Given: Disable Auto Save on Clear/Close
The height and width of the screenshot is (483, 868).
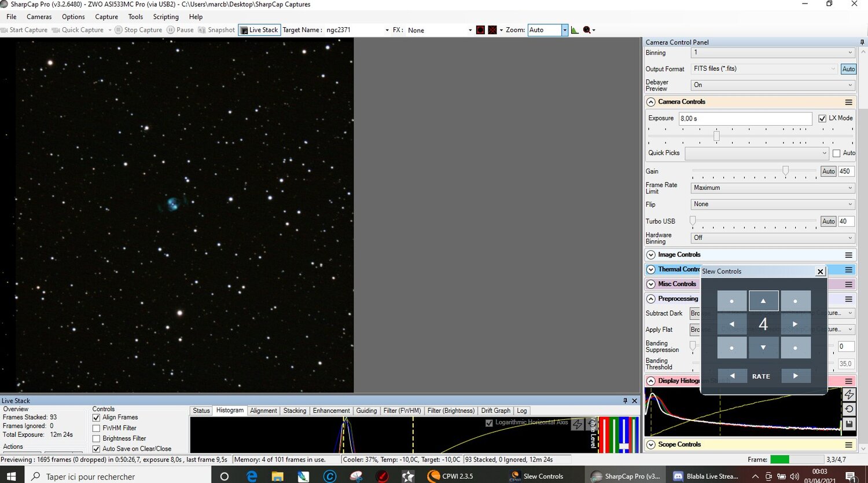Looking at the screenshot, I should pos(96,448).
